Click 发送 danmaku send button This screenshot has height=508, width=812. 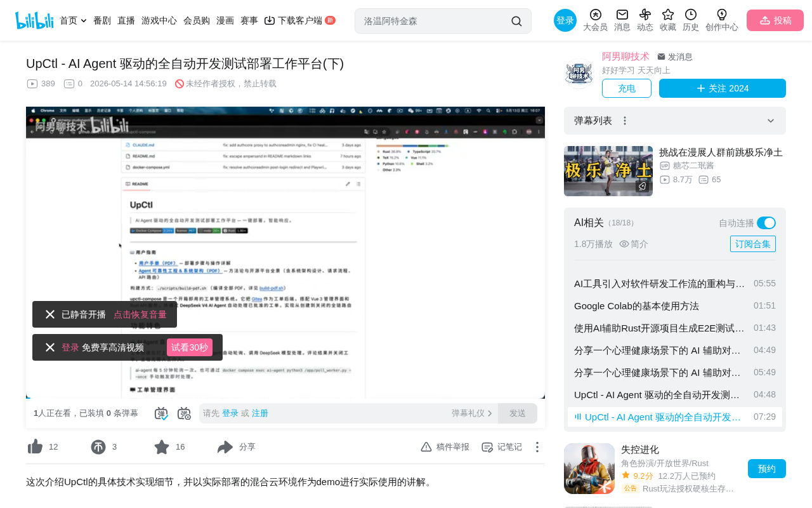[518, 413]
